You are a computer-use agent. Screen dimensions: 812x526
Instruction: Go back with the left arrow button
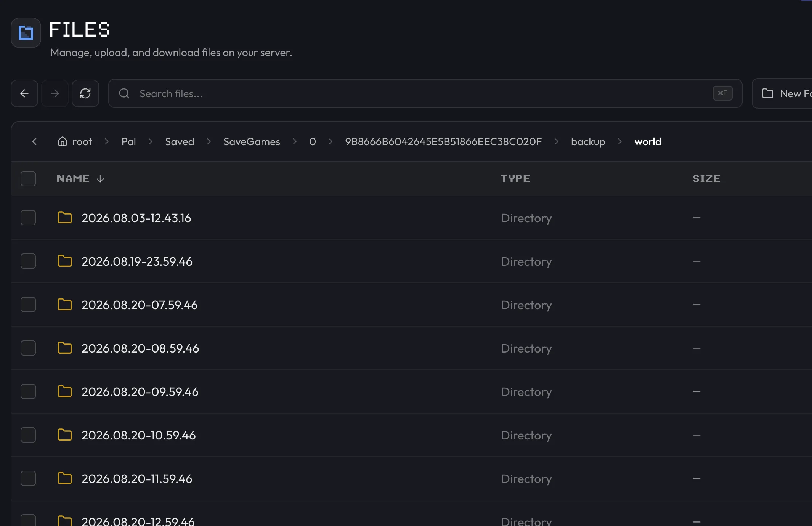[24, 93]
